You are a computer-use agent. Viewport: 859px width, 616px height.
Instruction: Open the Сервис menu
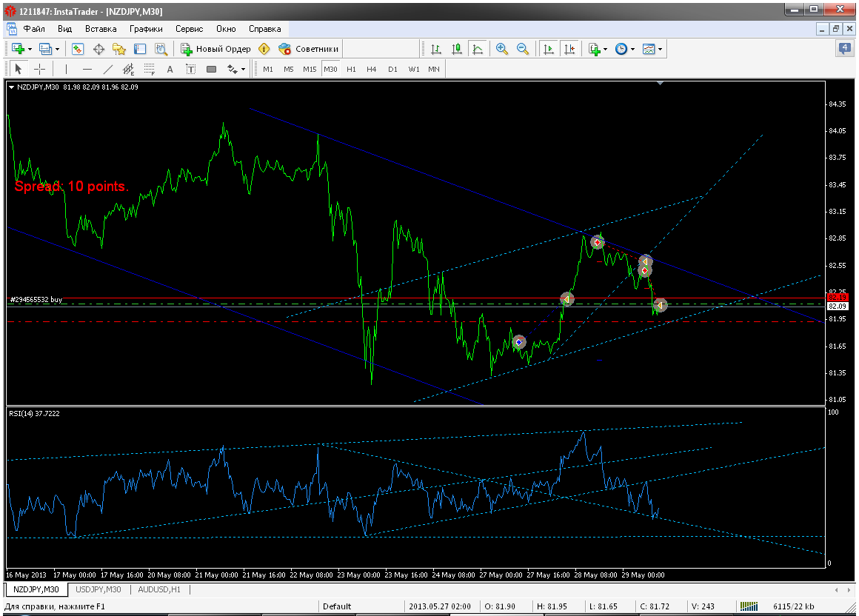tap(189, 29)
